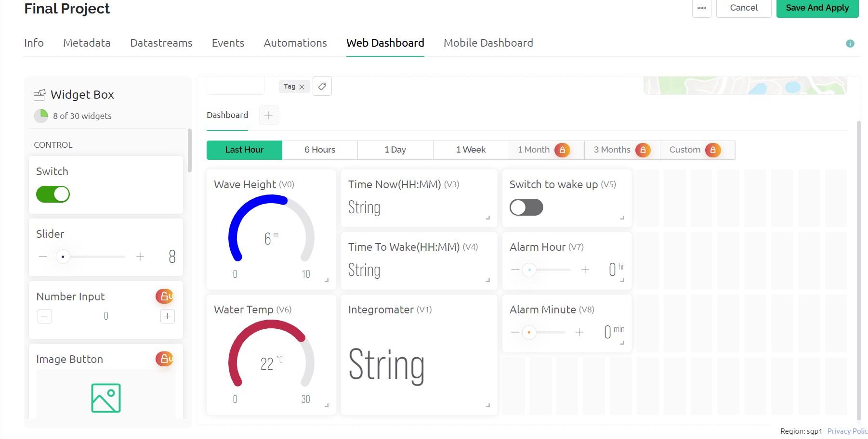Remove the Tag filter via its X

tap(302, 86)
